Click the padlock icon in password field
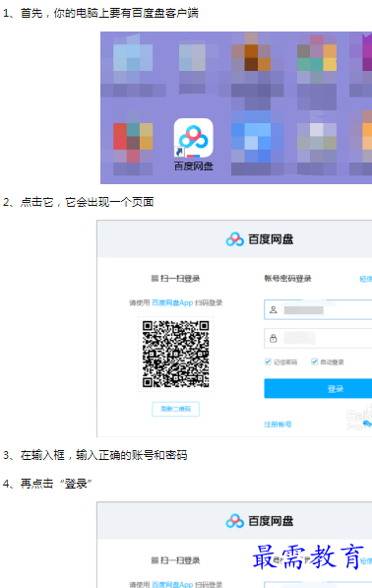The image size is (372, 588). 274,338
